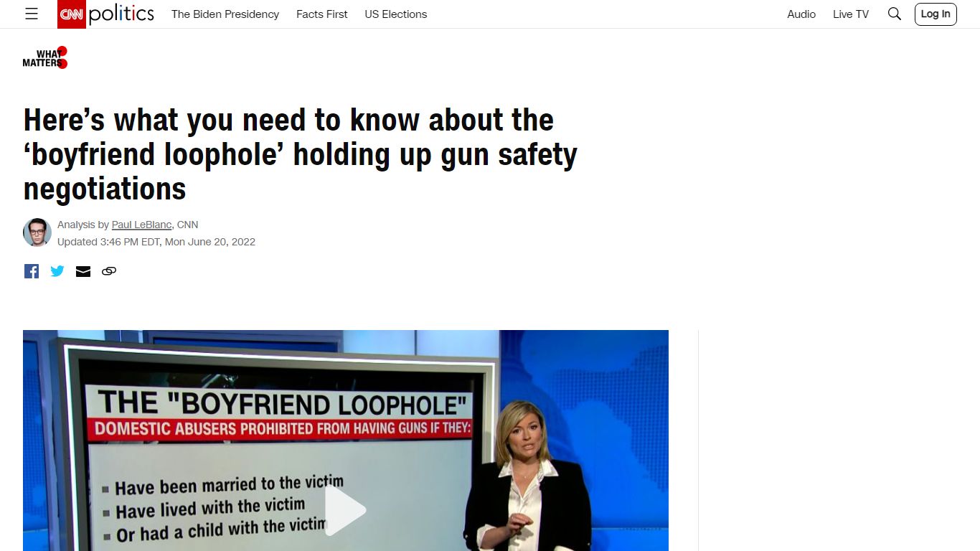This screenshot has width=980, height=551.
Task: Click the author's profile photo
Action: pyautogui.click(x=37, y=232)
